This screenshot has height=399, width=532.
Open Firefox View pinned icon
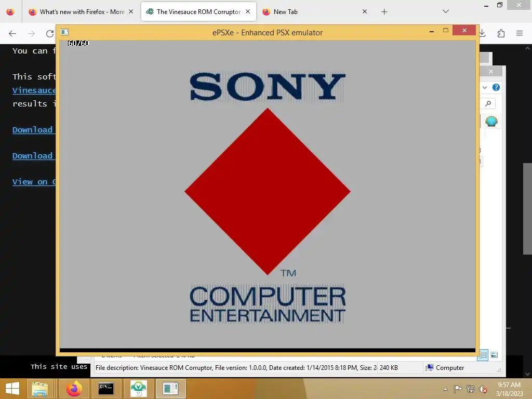coord(10,12)
